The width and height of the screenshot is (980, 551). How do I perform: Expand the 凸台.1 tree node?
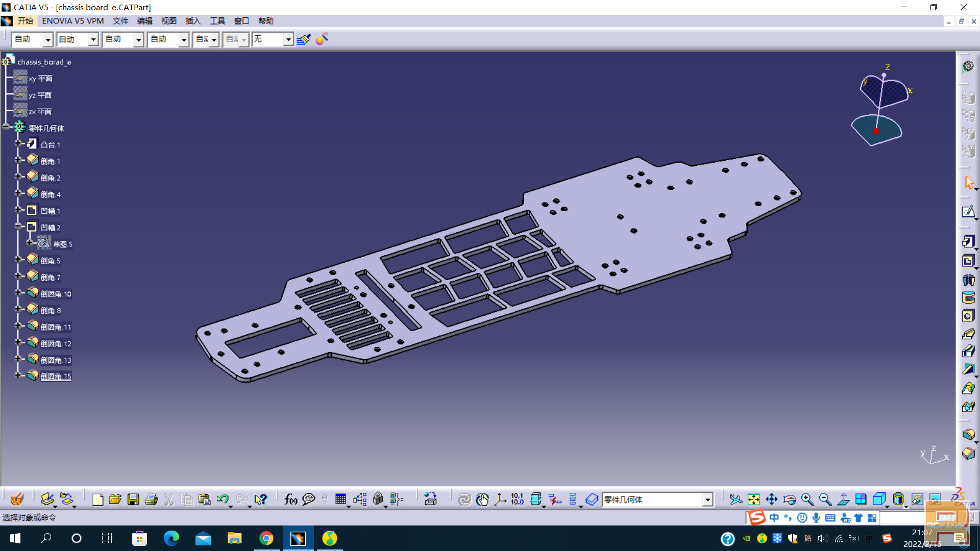[18, 144]
